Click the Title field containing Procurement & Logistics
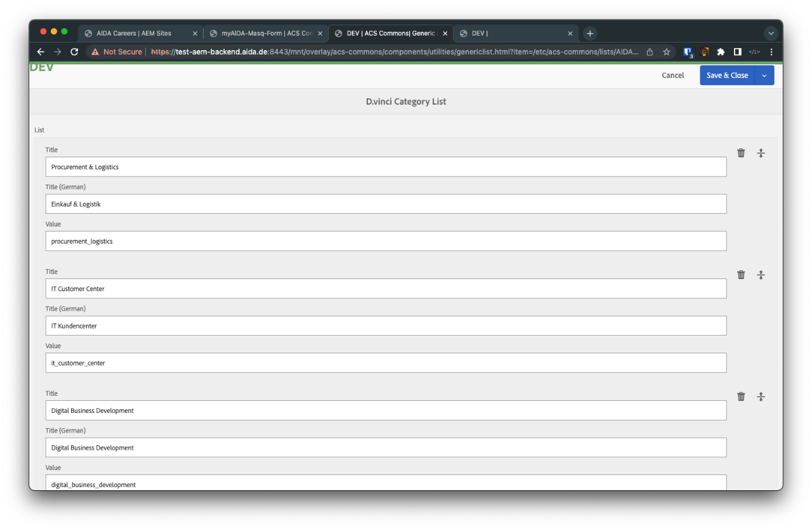Viewport: 812px width, 529px height. pyautogui.click(x=386, y=167)
